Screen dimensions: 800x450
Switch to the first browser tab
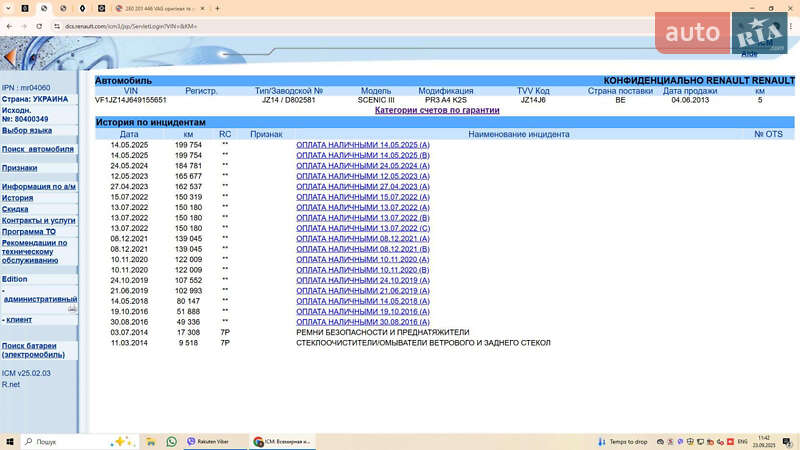[x=25, y=8]
